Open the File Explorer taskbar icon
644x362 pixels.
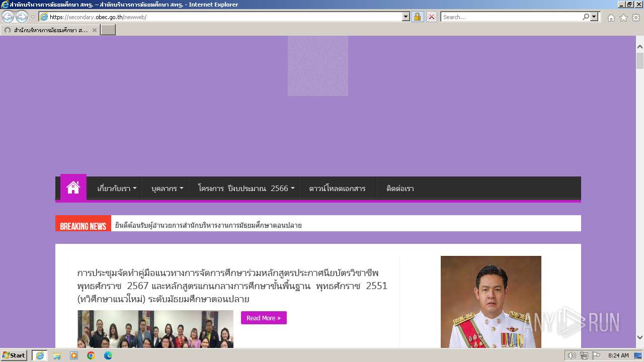[x=57, y=355]
